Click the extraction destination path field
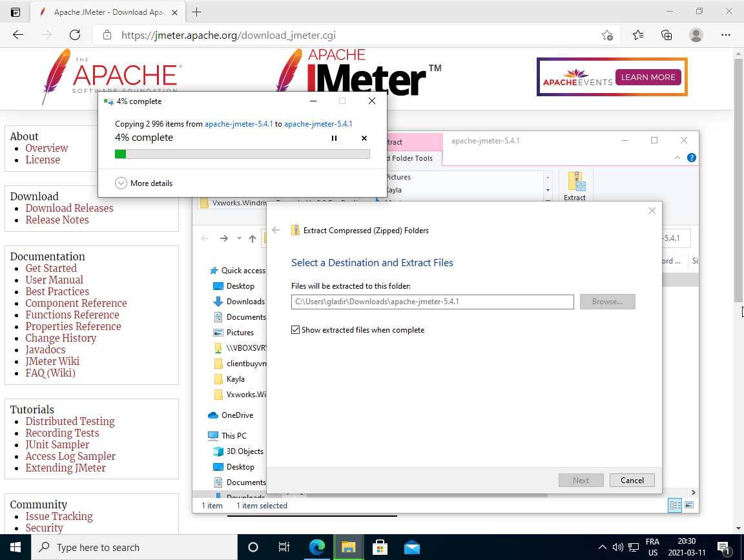The width and height of the screenshot is (744, 560). click(x=432, y=302)
